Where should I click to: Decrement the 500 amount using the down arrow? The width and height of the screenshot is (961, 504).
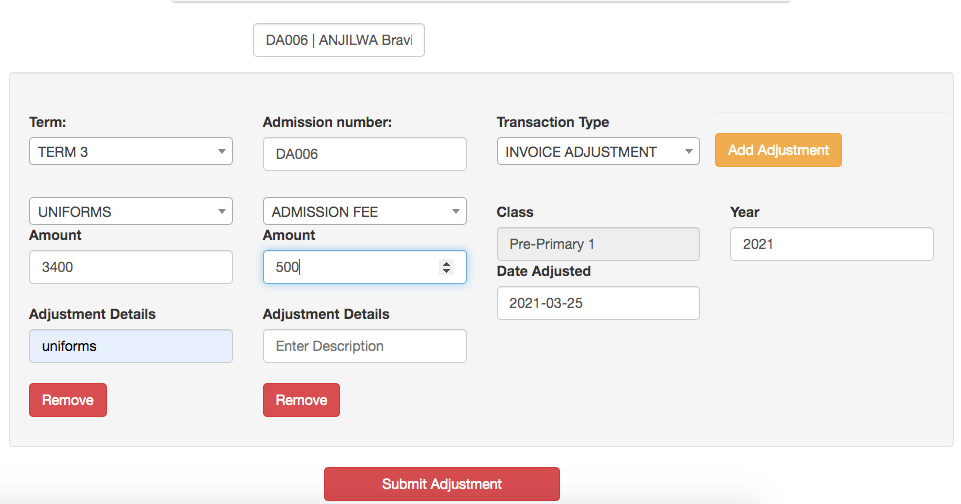[x=446, y=271]
